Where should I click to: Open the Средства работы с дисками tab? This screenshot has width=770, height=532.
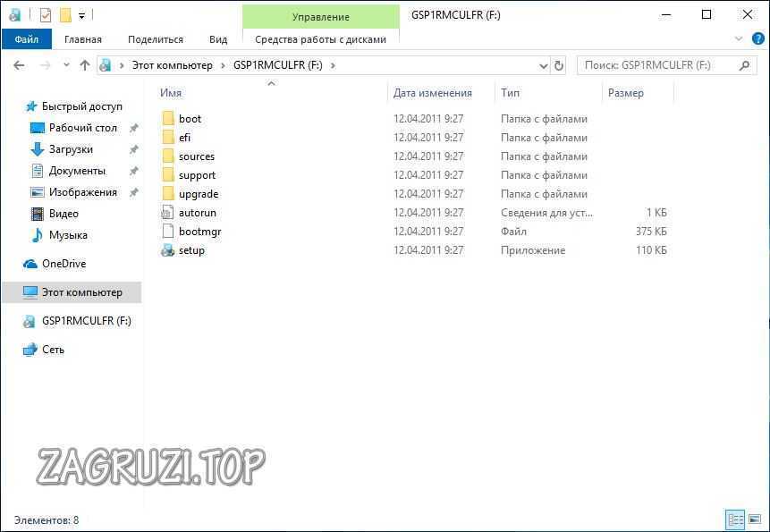pos(321,39)
